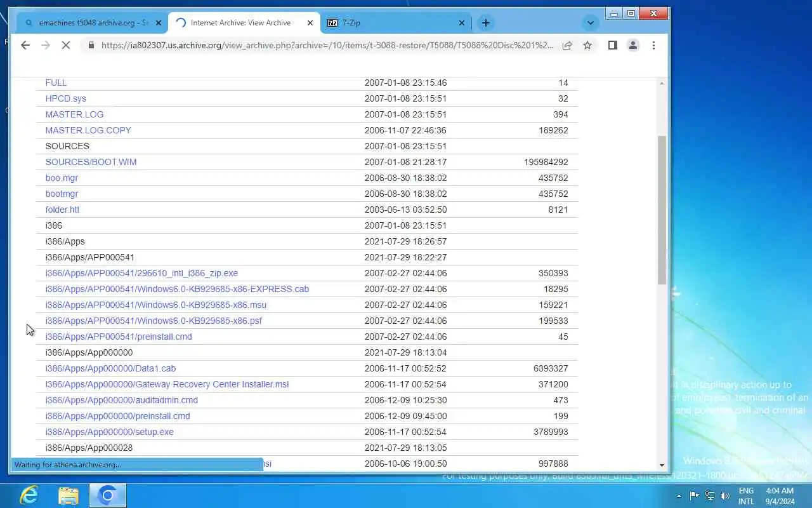Stop loading the page
This screenshot has height=508, width=812.
coord(66,45)
